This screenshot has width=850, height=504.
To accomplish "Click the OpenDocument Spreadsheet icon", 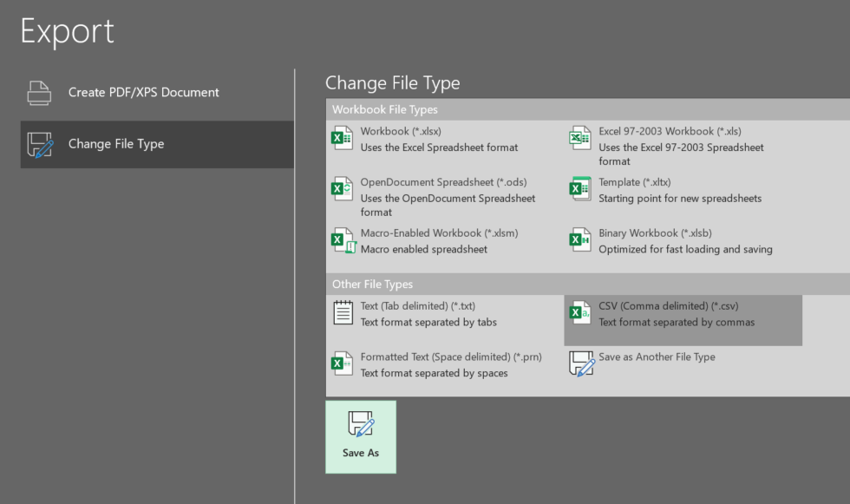I will pos(342,189).
